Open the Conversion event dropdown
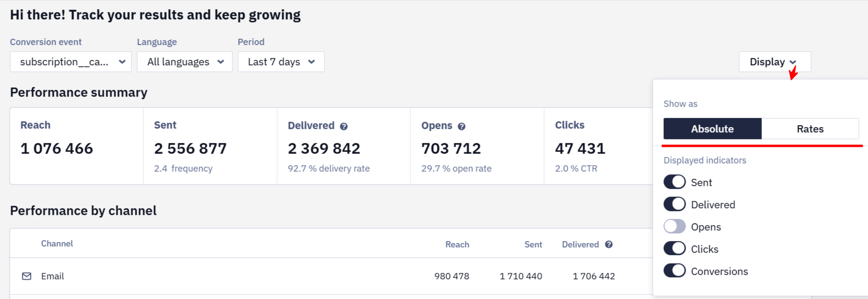868x299 pixels. tap(70, 62)
